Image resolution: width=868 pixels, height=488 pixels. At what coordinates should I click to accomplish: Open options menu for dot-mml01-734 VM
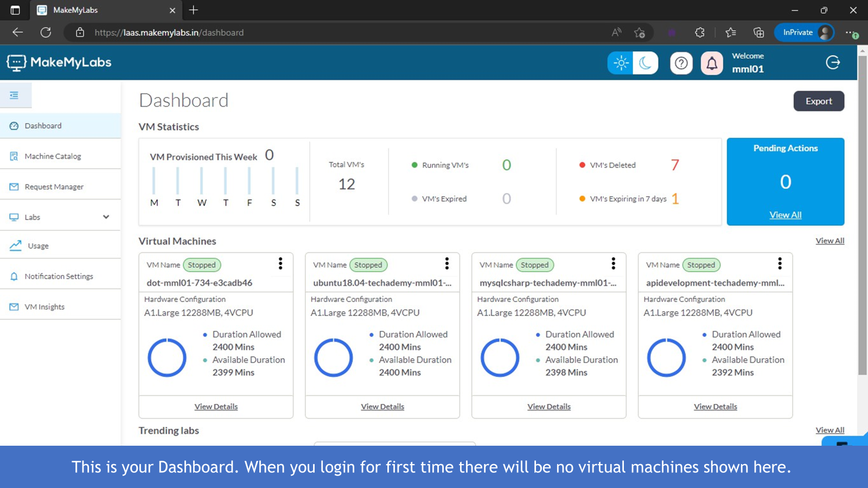280,264
